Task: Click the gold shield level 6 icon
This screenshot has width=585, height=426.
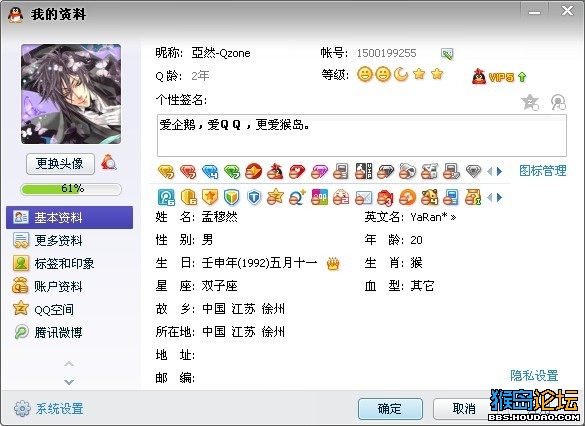Action: pyautogui.click(x=189, y=197)
